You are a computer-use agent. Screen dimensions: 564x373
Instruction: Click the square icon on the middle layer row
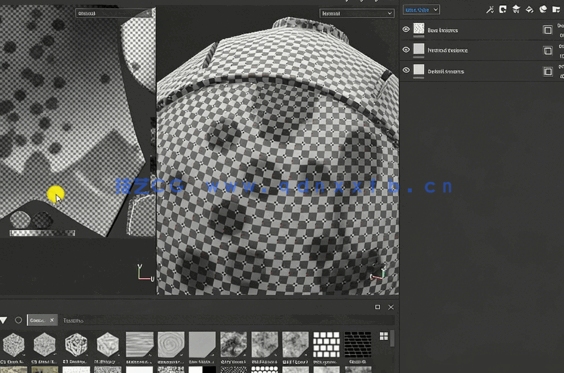click(547, 51)
